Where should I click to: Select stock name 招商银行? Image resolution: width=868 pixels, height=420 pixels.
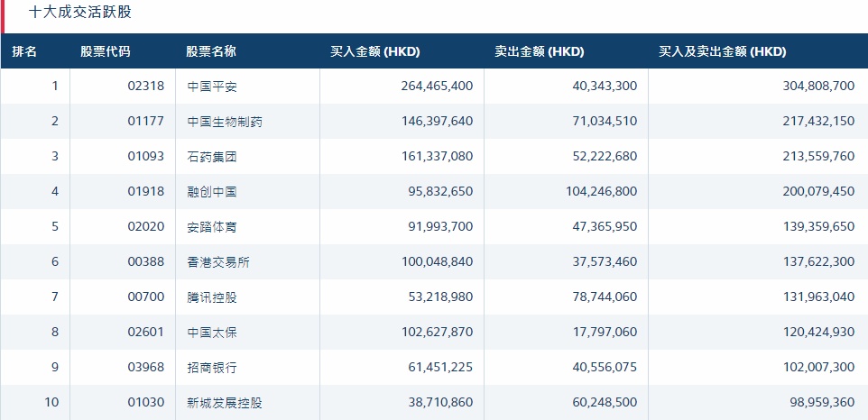click(211, 368)
